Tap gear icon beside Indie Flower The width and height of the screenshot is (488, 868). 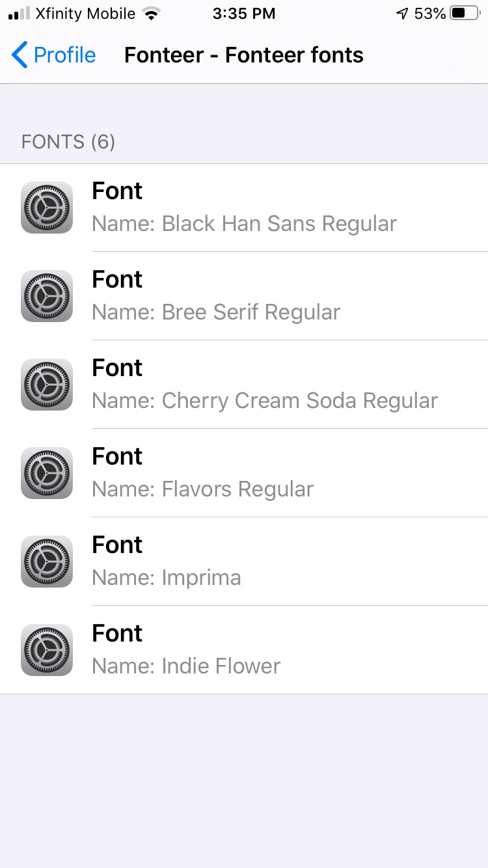(47, 650)
